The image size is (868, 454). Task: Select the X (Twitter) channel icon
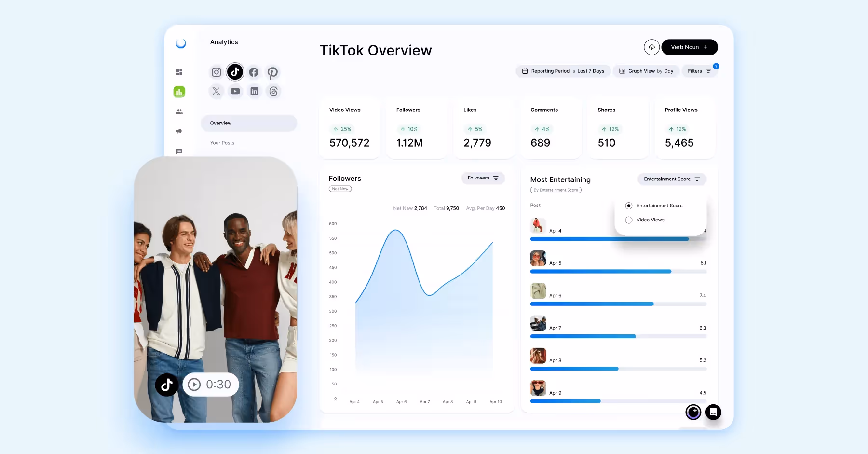pos(216,91)
